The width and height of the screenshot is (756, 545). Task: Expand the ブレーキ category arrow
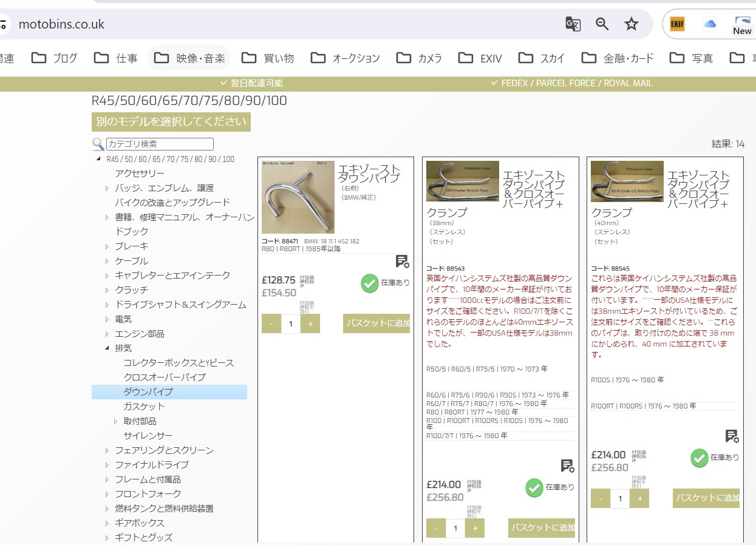107,246
